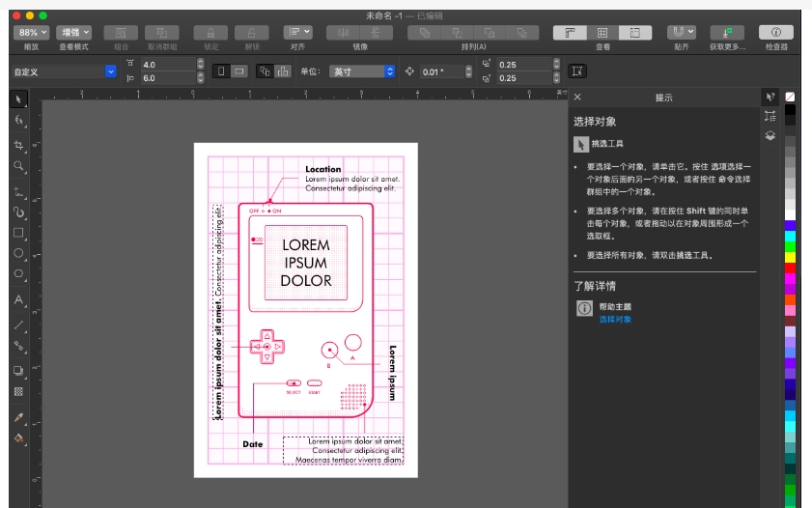Click the 选择对象 help topic link
Viewport: 812px width, 508px height.
pos(615,319)
